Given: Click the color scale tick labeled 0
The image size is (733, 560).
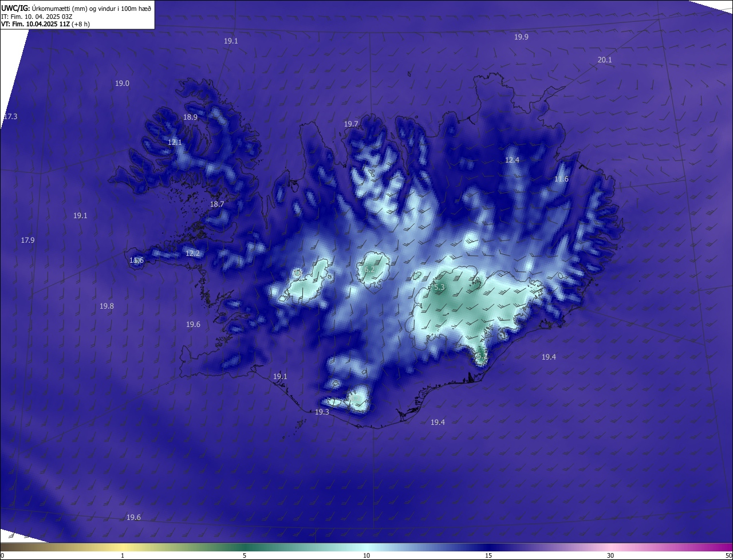Looking at the screenshot, I should pos(2,555).
